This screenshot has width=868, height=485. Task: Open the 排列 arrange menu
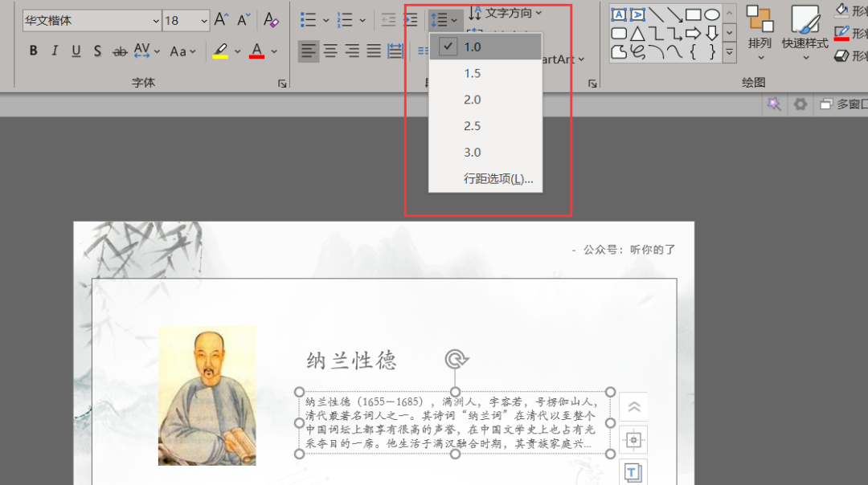(x=759, y=32)
